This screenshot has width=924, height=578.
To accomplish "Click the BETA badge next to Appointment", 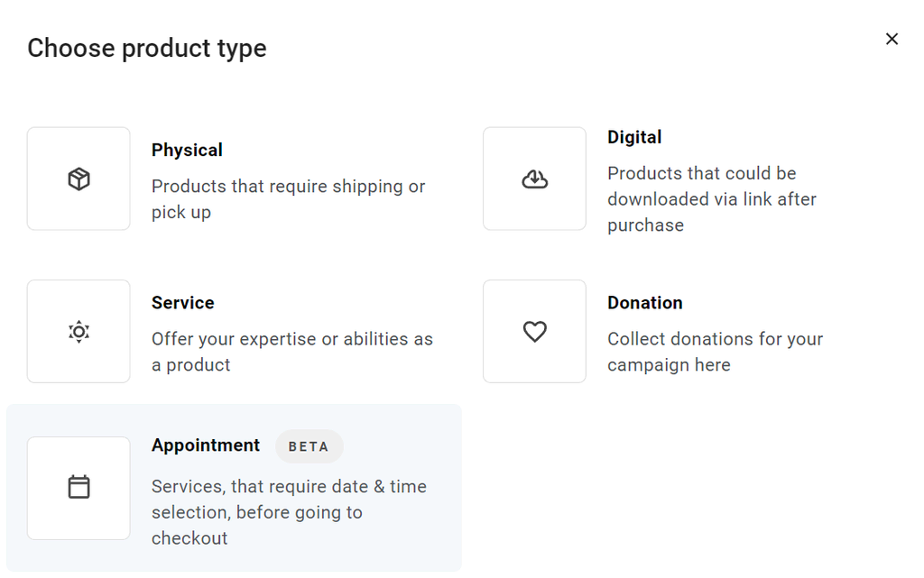I will tap(309, 446).
